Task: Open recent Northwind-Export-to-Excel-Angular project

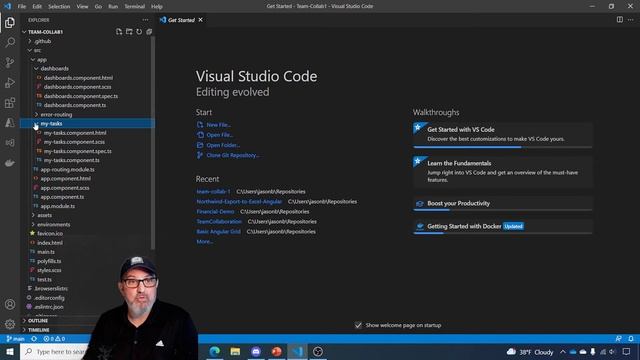Action: (239, 202)
